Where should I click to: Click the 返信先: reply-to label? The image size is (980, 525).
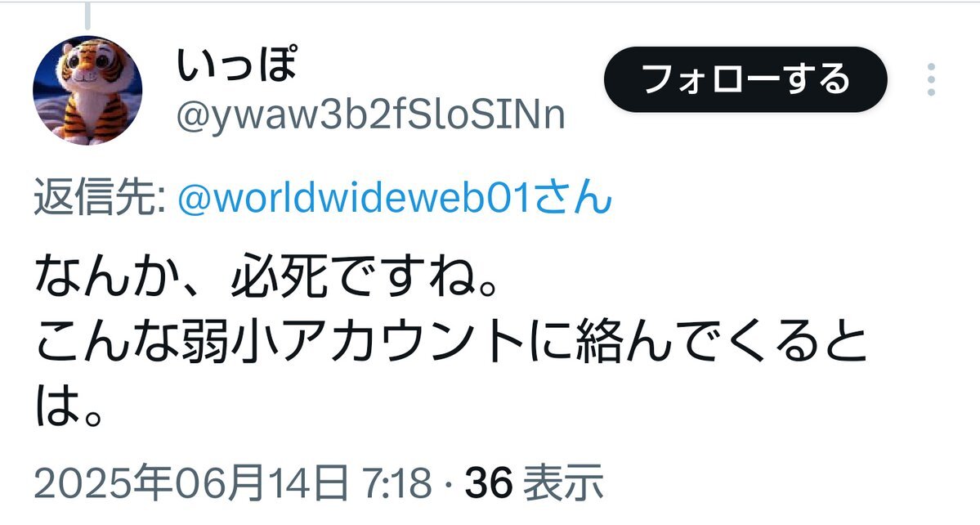(100, 198)
